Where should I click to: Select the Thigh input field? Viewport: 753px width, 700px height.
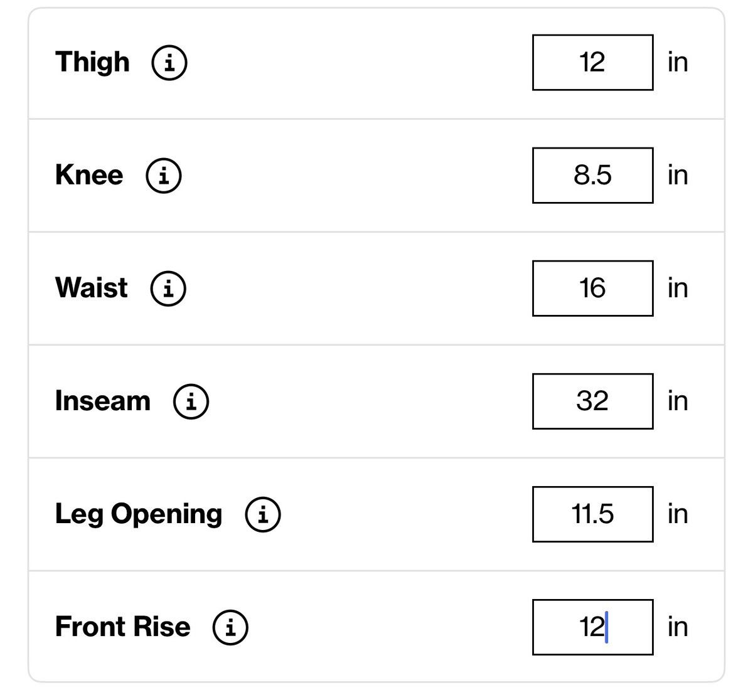(593, 63)
